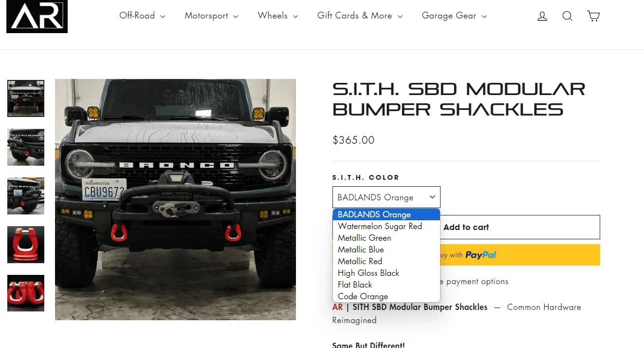
Task: Click the Add to cart button
Action: (x=466, y=227)
